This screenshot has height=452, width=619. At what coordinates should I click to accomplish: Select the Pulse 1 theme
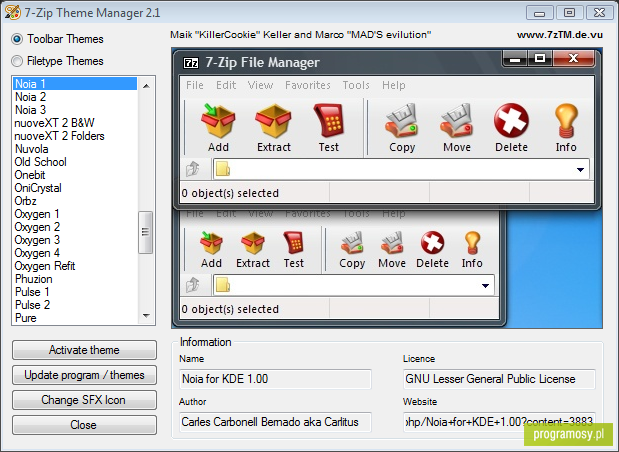click(75, 292)
